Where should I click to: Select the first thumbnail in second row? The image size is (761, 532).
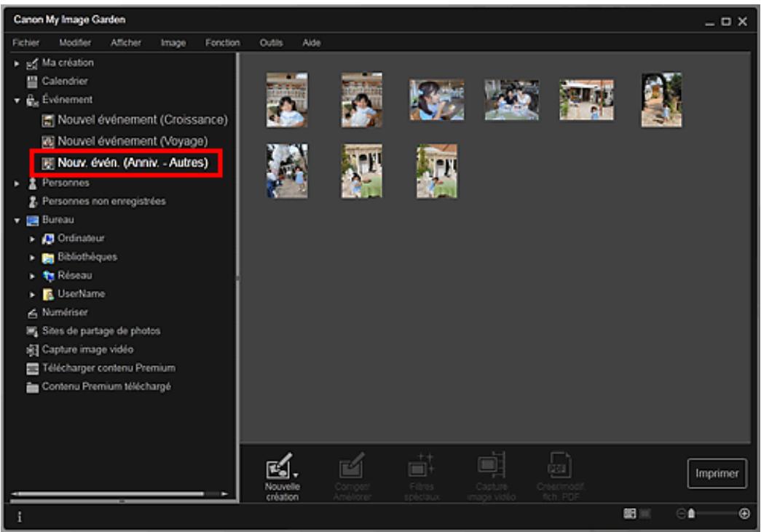click(x=287, y=171)
